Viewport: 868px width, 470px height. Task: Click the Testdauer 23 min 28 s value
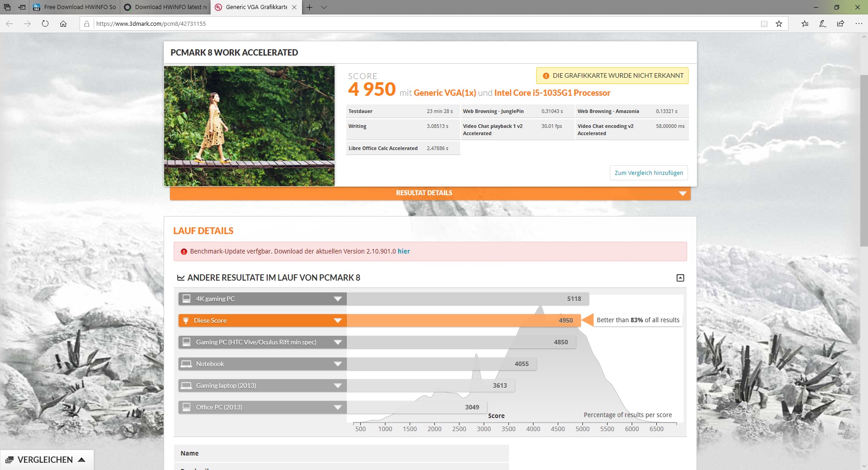point(440,112)
